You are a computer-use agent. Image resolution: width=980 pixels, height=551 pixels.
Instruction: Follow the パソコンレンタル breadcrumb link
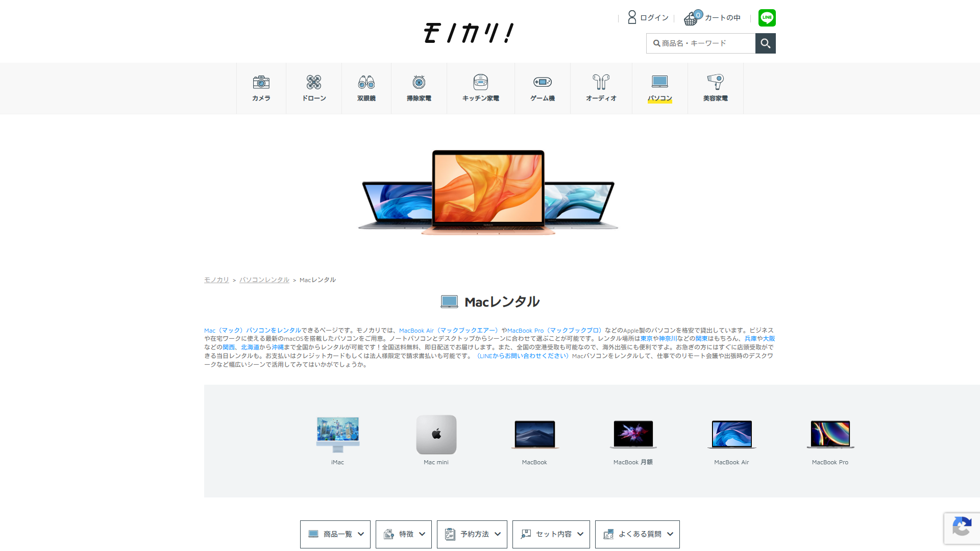[264, 280]
